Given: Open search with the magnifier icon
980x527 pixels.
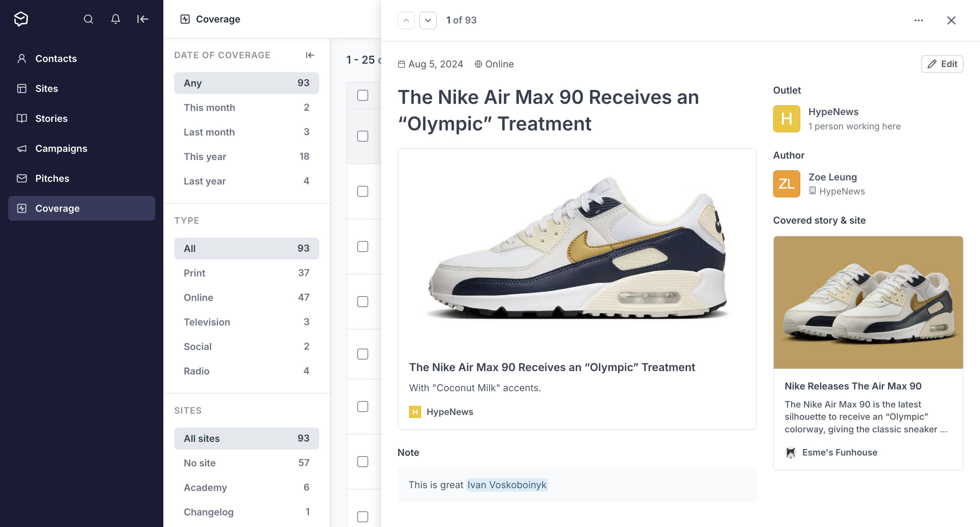Looking at the screenshot, I should click(88, 19).
